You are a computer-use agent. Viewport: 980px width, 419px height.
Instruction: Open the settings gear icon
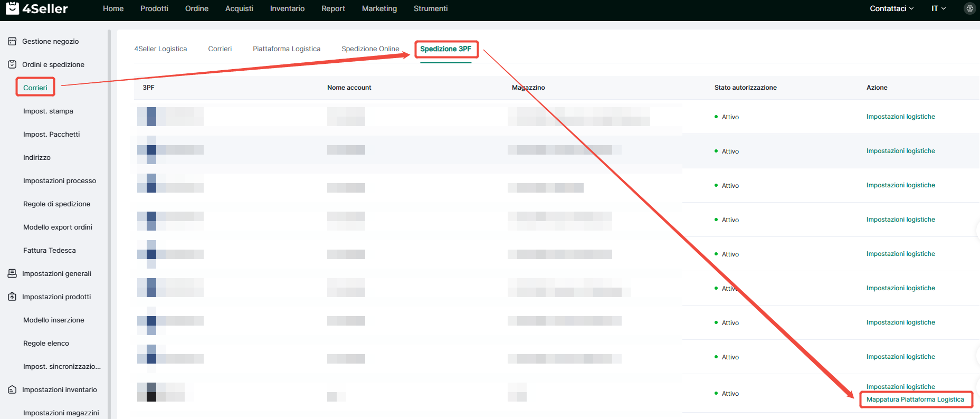point(969,8)
